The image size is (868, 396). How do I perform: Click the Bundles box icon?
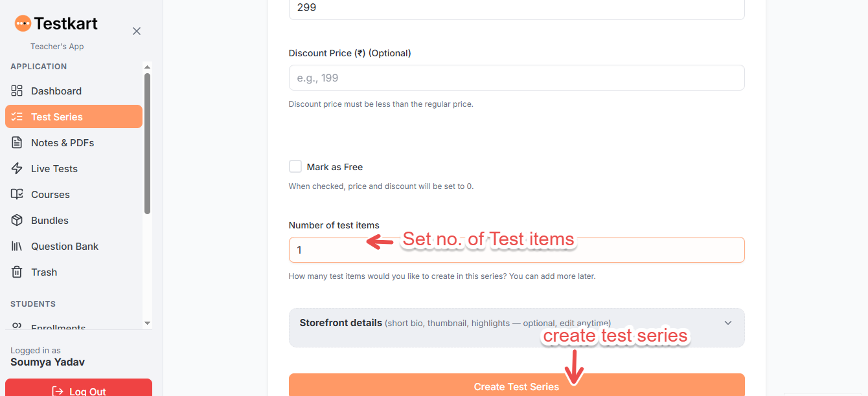coord(17,220)
